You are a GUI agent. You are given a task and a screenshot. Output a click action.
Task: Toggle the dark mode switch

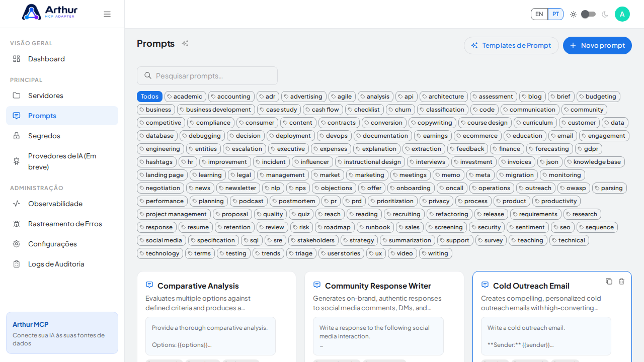click(588, 14)
